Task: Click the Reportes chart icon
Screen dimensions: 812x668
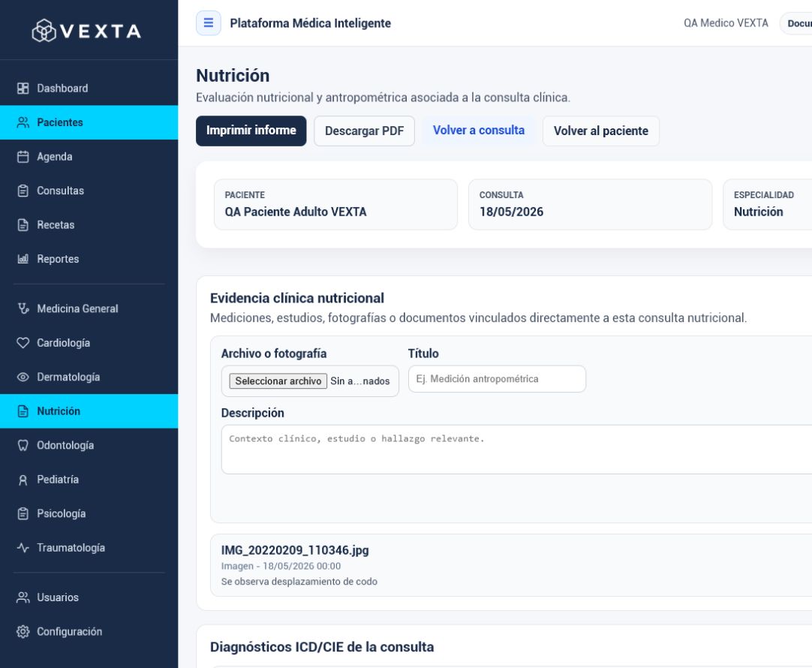Action: pyautogui.click(x=23, y=259)
